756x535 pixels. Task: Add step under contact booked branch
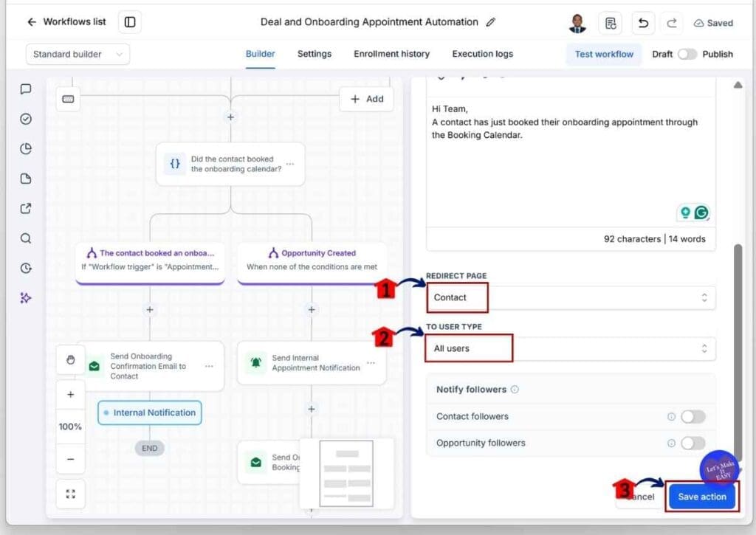pyautogui.click(x=150, y=309)
